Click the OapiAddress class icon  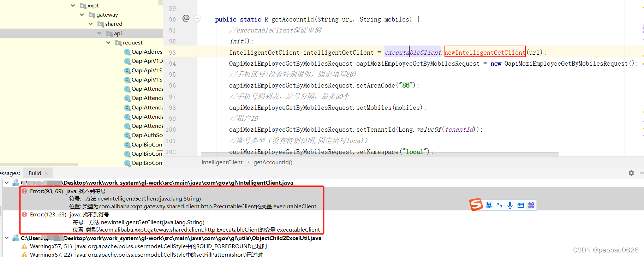[127, 52]
